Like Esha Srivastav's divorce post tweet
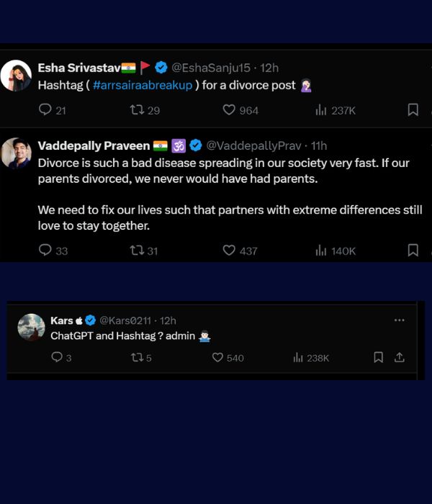 click(229, 110)
